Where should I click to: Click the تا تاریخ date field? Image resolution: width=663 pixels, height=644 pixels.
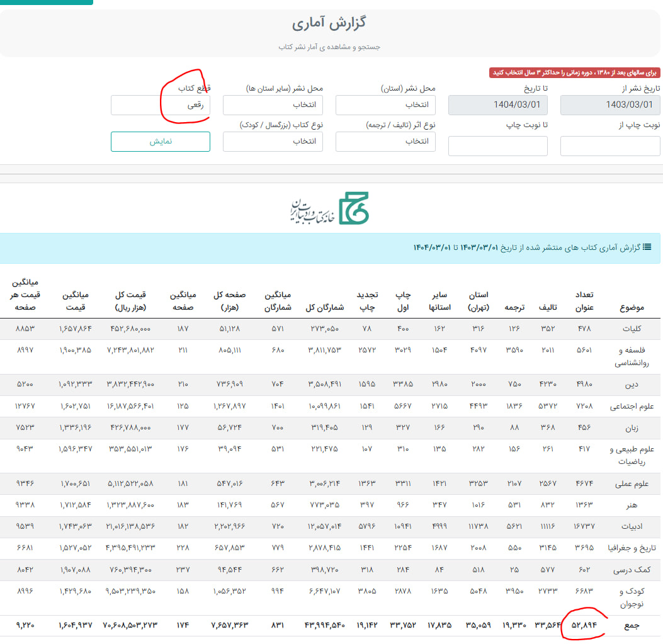click(x=497, y=105)
